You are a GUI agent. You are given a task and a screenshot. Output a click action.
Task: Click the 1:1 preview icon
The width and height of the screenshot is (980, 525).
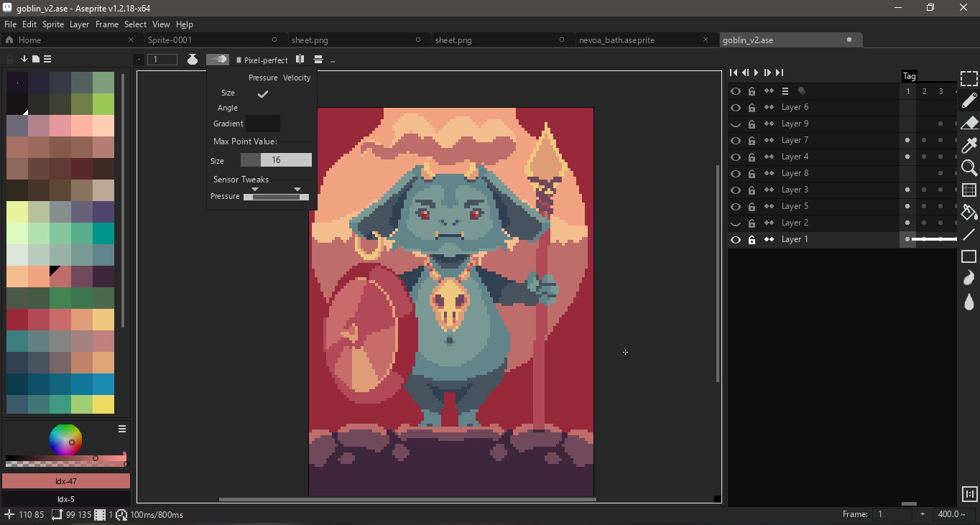[969, 494]
